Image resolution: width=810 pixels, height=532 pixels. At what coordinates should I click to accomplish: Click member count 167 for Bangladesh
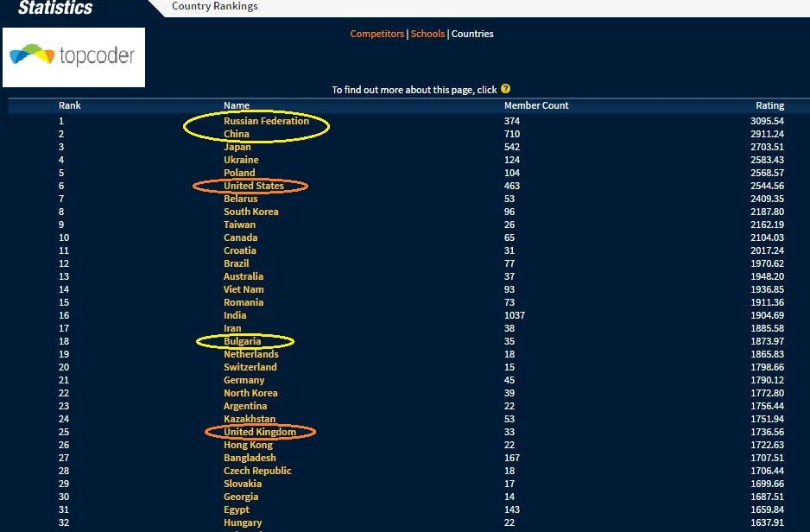512,458
